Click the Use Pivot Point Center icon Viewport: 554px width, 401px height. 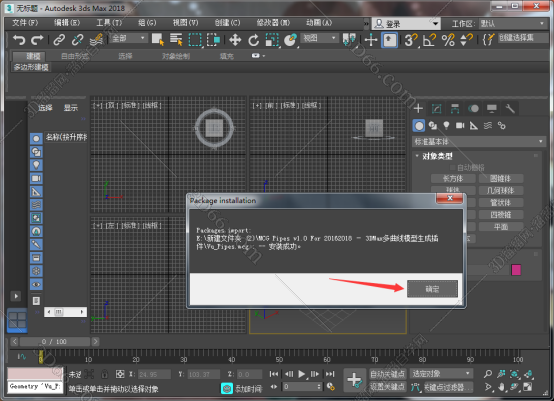(349, 40)
